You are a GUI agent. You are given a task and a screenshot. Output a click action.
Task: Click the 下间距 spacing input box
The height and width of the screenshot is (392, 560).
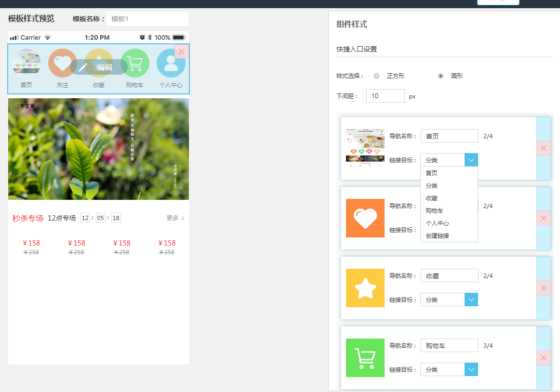click(385, 96)
